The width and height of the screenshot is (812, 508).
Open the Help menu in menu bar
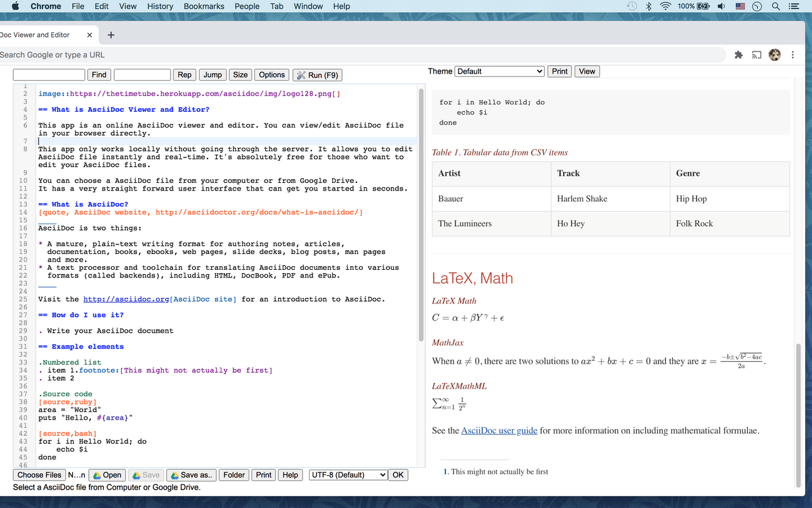(341, 6)
